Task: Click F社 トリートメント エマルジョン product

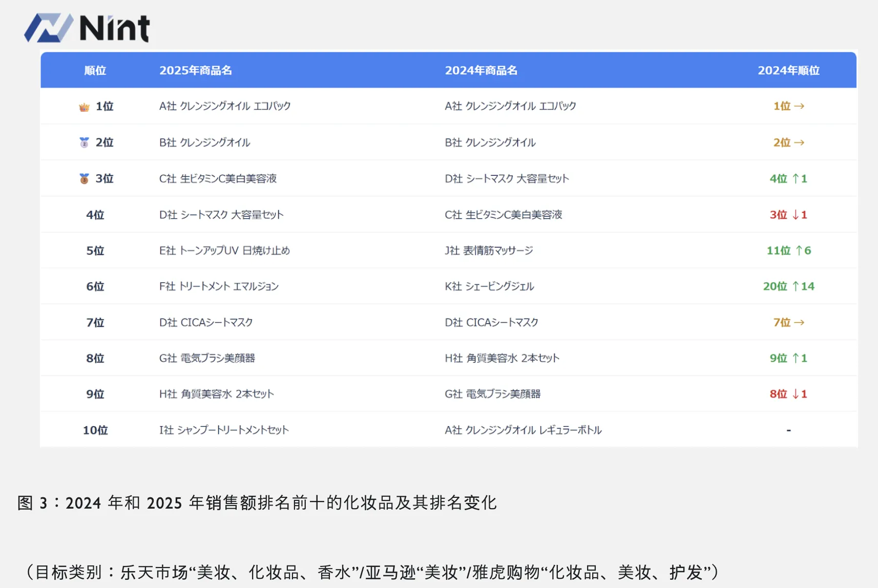Action: pos(219,286)
